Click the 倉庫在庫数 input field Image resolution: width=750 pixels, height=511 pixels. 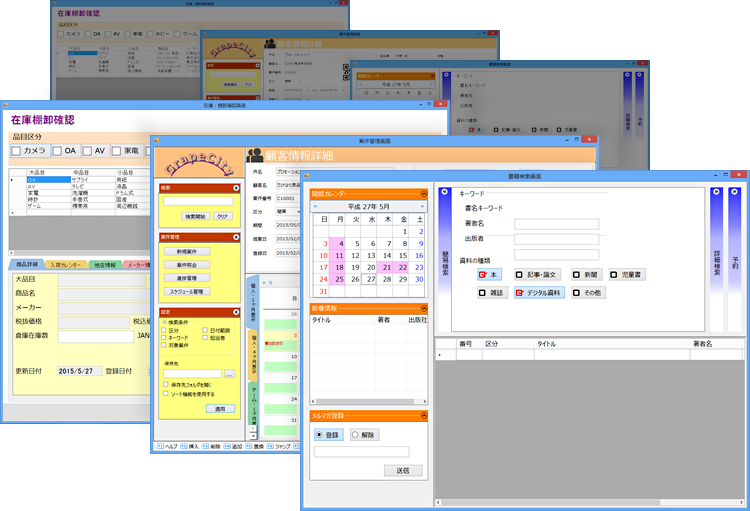pyautogui.click(x=96, y=336)
